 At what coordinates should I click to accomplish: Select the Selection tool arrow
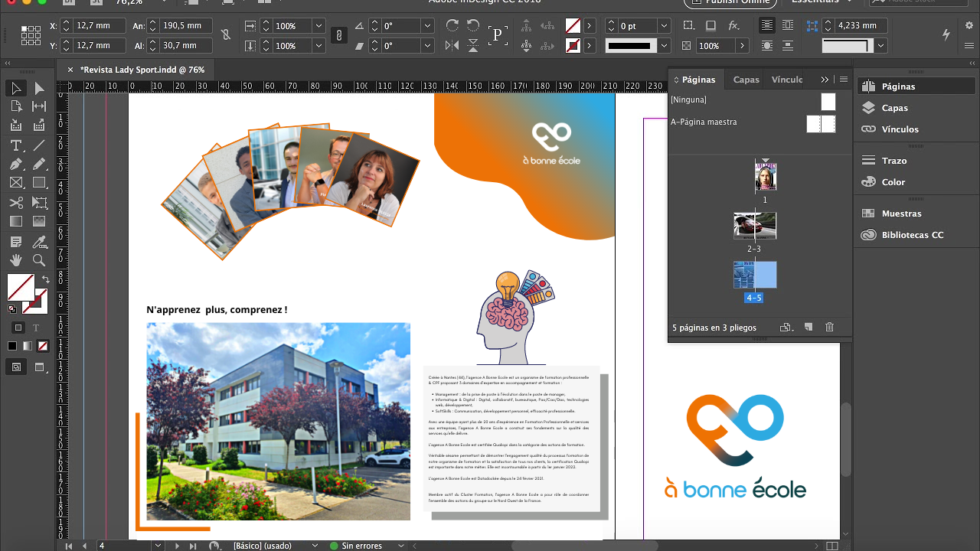coord(16,88)
